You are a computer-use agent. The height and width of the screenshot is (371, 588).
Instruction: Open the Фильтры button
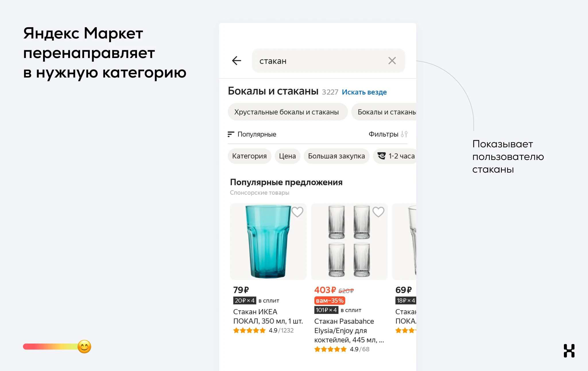click(388, 134)
